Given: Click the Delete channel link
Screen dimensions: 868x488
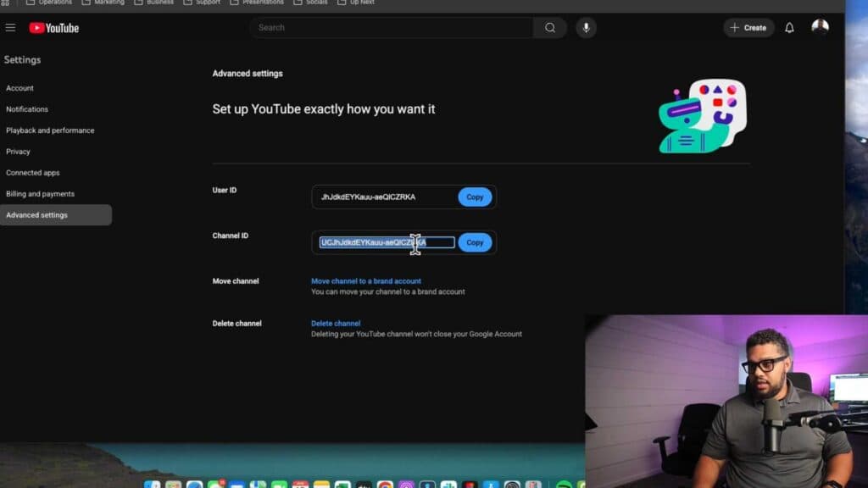Looking at the screenshot, I should pos(336,323).
